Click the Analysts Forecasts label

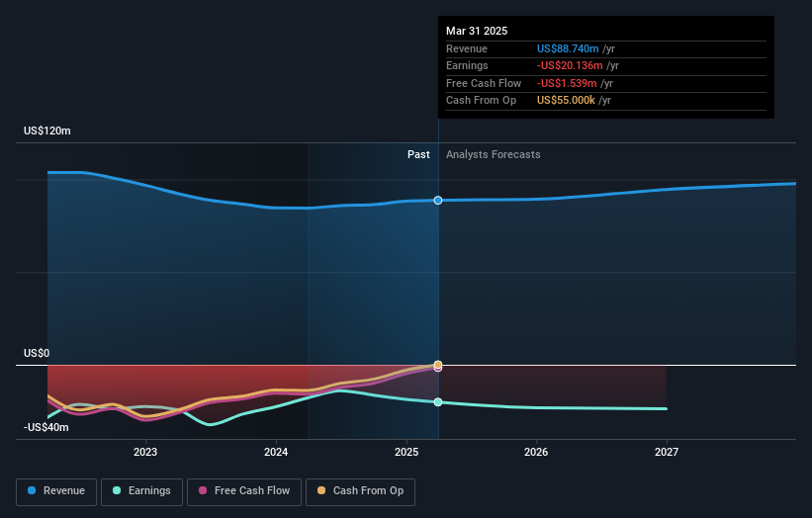493,155
